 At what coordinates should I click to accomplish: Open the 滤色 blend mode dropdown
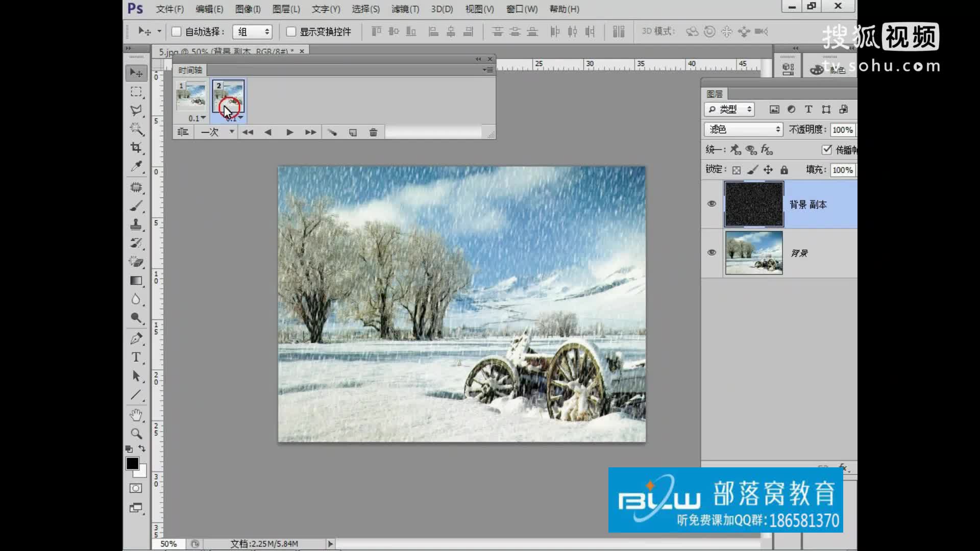743,130
